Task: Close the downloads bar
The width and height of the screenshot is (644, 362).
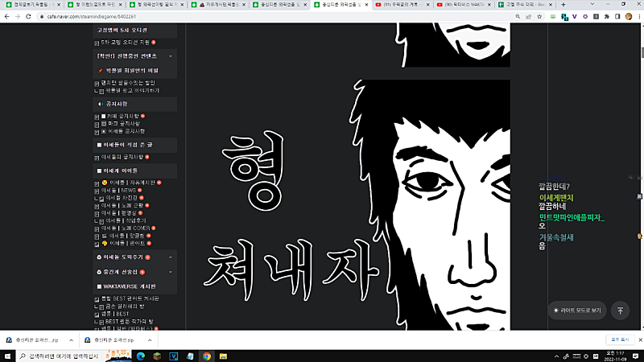Action: tap(640, 339)
